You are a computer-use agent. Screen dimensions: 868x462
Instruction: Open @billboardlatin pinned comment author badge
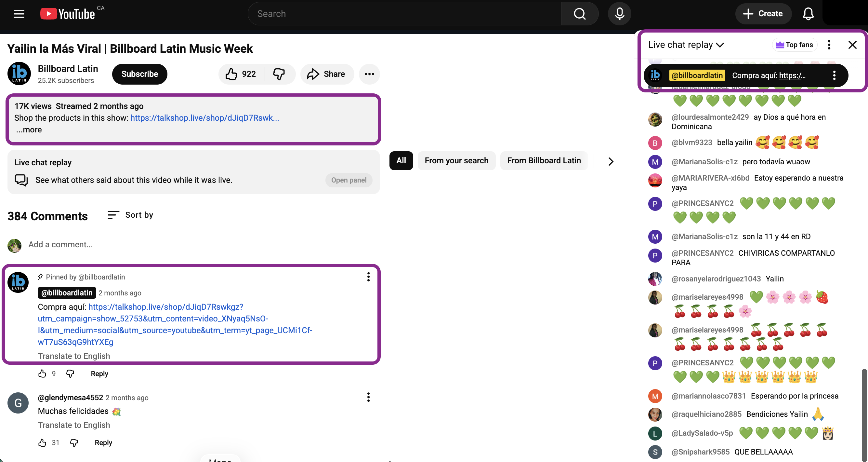67,293
